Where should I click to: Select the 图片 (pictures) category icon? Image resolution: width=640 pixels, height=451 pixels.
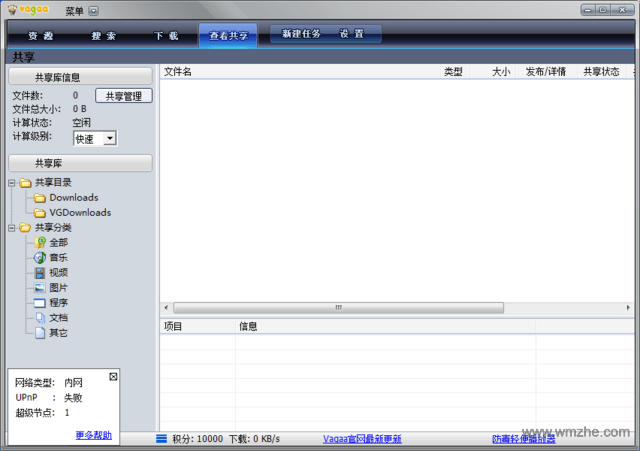pyautogui.click(x=40, y=288)
